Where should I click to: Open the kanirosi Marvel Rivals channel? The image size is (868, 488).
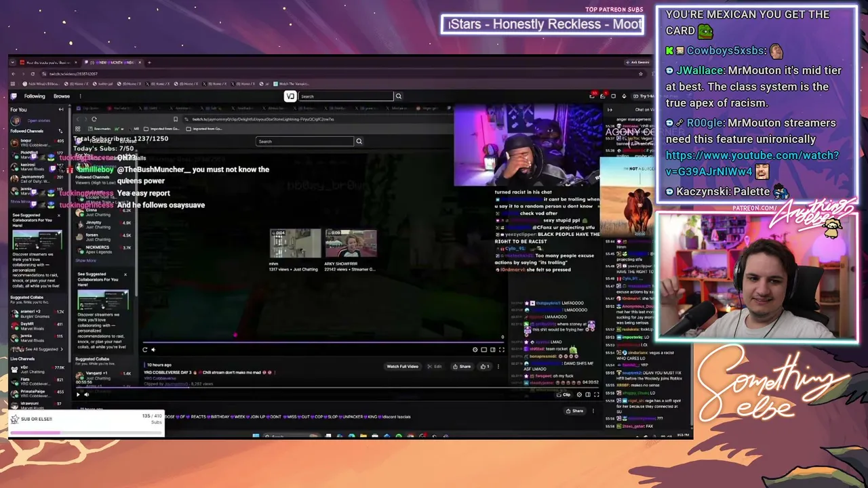[x=37, y=166]
